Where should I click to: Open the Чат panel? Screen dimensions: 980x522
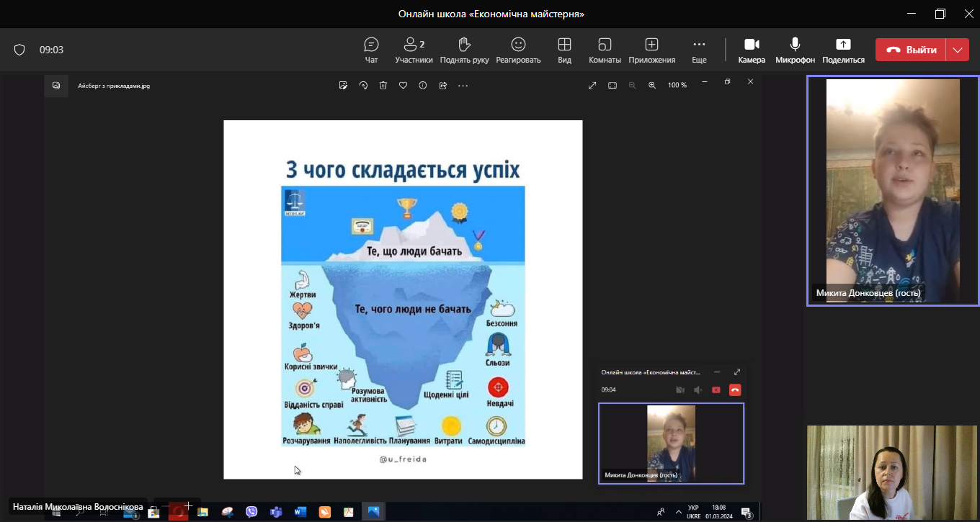[x=371, y=50]
